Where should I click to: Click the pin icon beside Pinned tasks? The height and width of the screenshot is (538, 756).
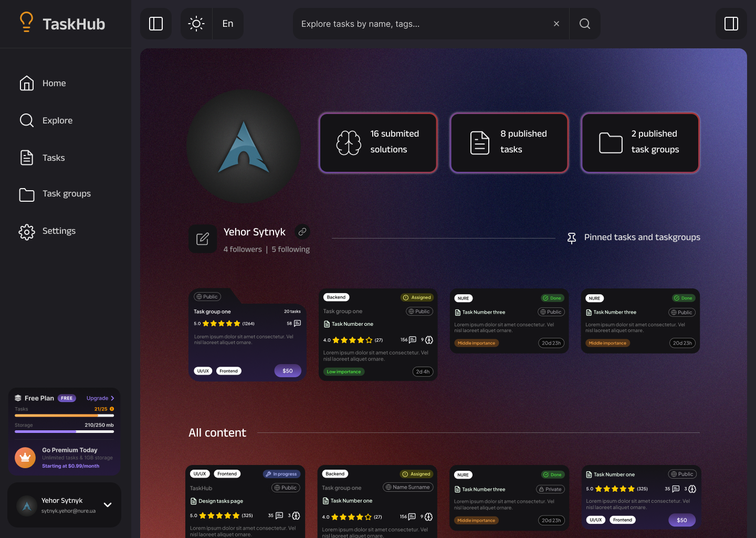pos(572,238)
